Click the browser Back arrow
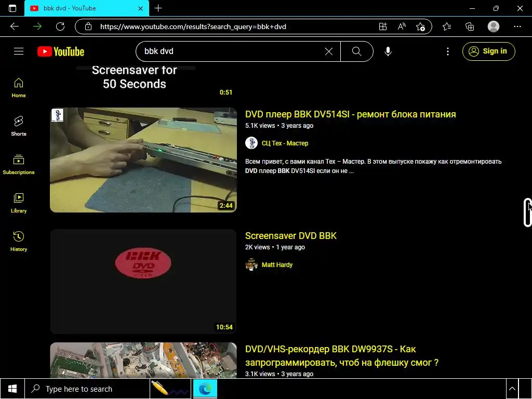 pyautogui.click(x=15, y=26)
